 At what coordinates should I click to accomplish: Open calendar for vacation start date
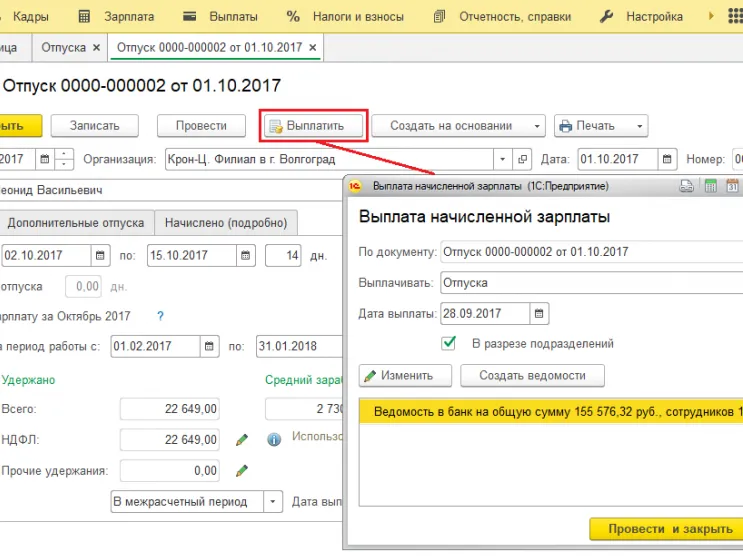coord(100,255)
